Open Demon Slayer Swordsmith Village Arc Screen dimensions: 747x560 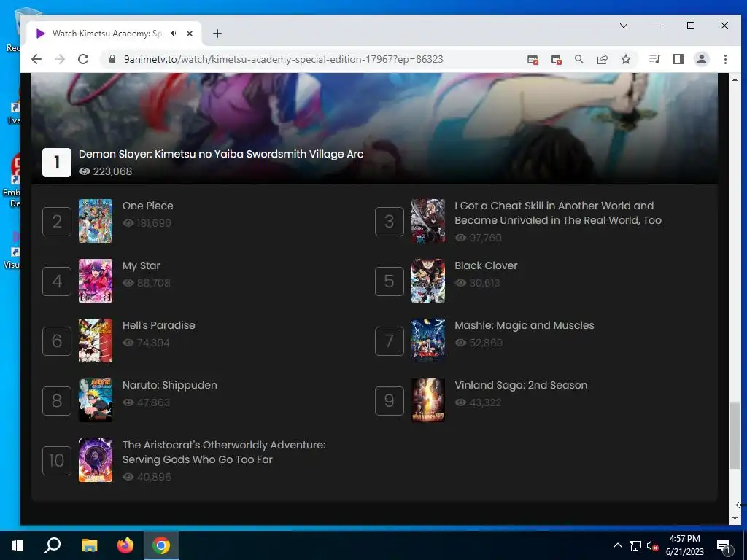pyautogui.click(x=221, y=154)
